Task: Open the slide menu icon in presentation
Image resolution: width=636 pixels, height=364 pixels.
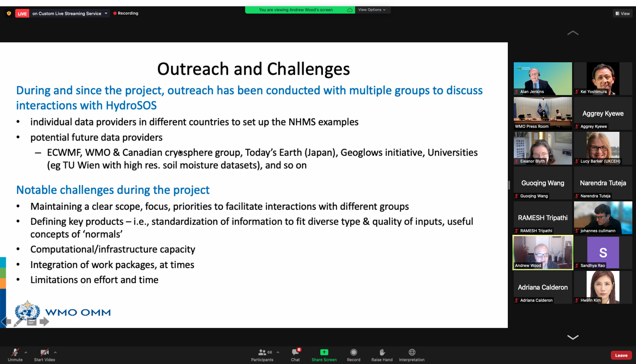Action: coord(32,322)
